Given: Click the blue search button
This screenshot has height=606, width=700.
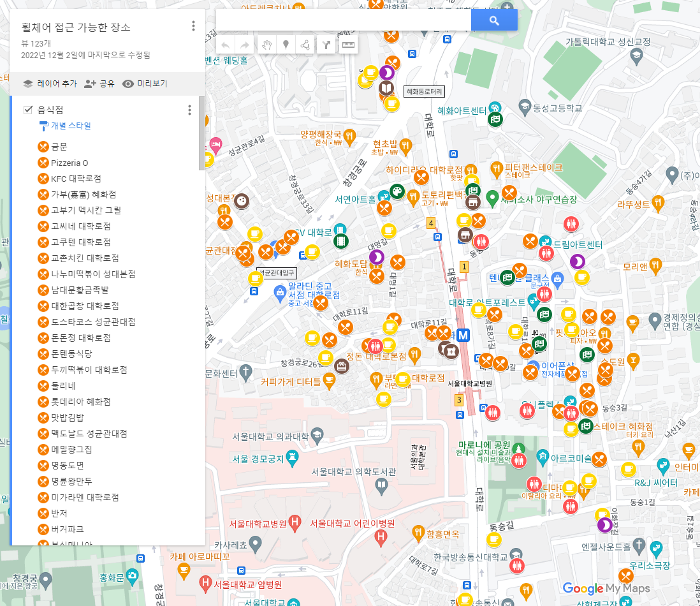Looking at the screenshot, I should [493, 20].
